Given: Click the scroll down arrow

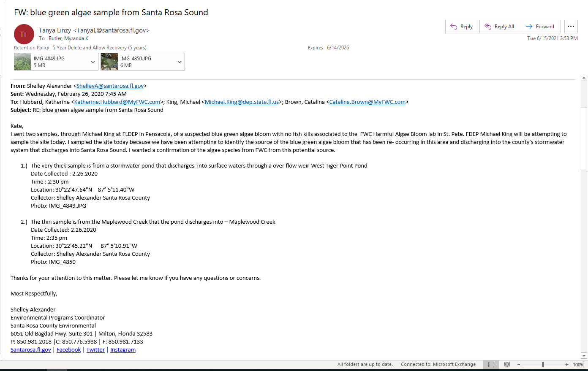Looking at the screenshot, I should 584,356.
